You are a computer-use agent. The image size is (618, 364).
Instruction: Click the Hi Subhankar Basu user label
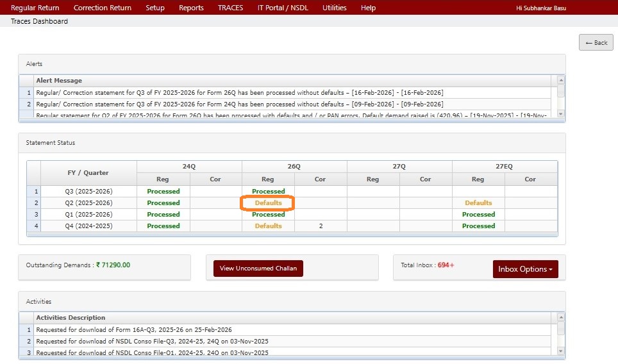541,8
